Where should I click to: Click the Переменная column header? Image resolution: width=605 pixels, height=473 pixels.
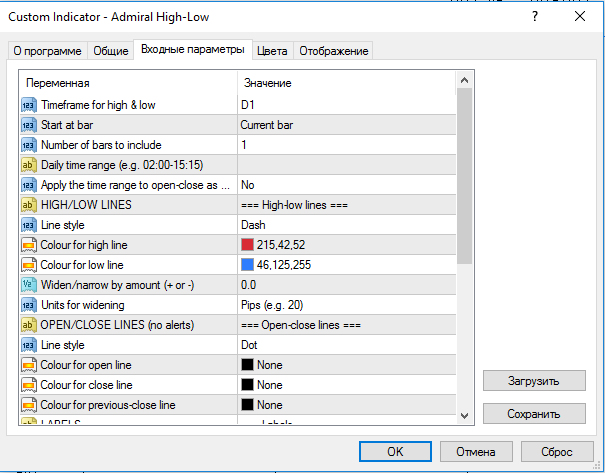pyautogui.click(x=128, y=83)
